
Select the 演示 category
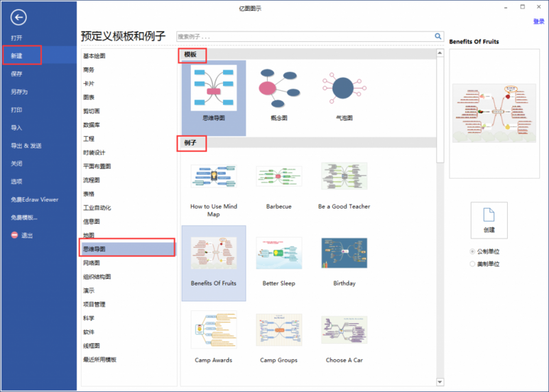(x=89, y=290)
